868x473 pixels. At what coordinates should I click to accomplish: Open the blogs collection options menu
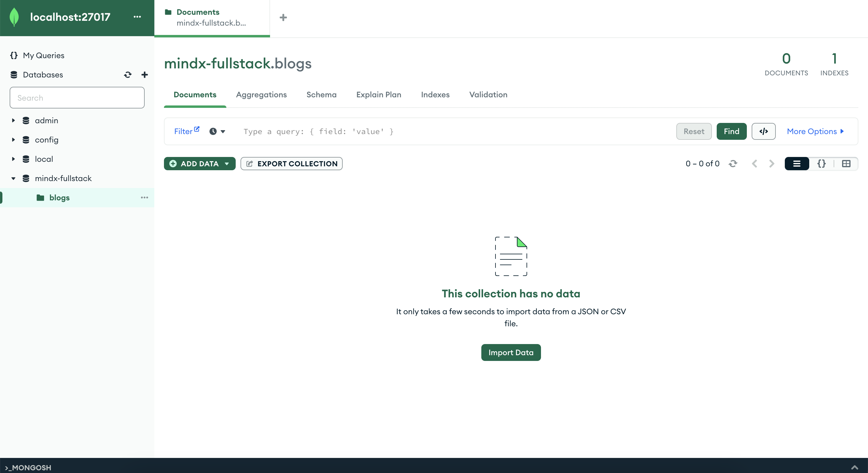(145, 198)
